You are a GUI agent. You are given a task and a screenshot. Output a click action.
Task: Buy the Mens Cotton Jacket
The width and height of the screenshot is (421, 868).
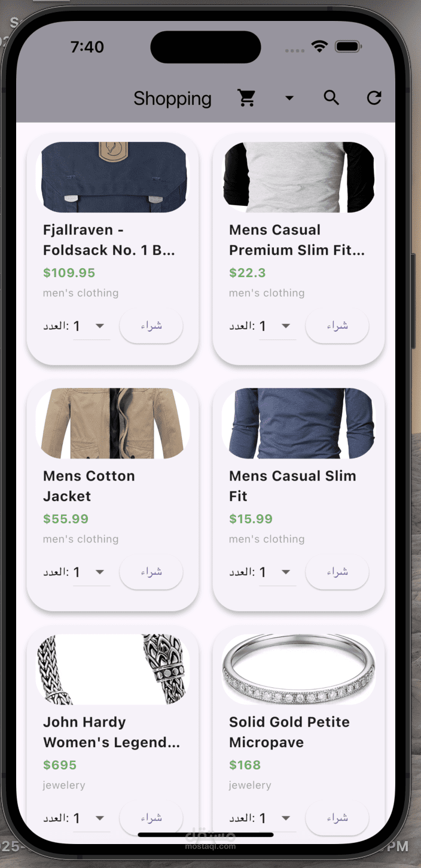click(x=151, y=572)
